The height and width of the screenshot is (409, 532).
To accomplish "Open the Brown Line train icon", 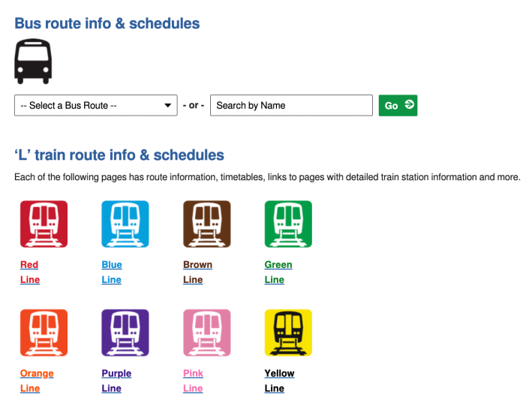I will pyautogui.click(x=206, y=224).
